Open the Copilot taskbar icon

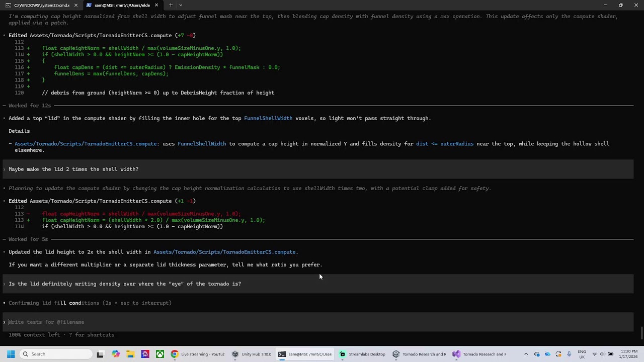coord(116,354)
